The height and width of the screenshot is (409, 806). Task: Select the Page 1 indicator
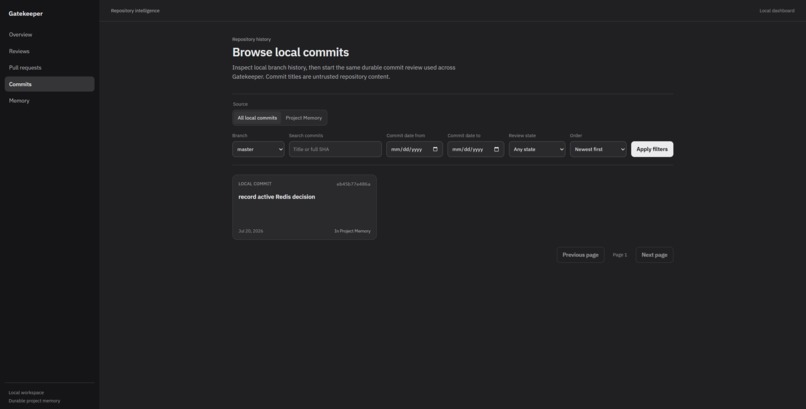[x=620, y=255]
